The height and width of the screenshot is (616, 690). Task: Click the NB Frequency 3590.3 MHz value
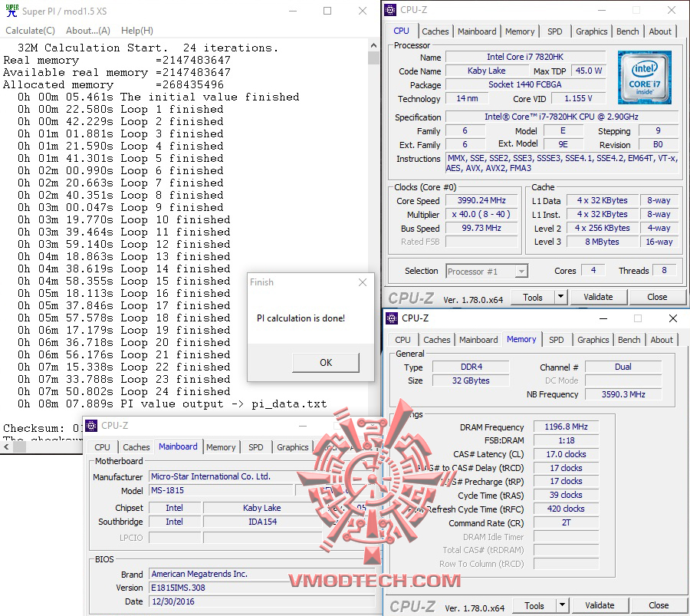pyautogui.click(x=623, y=394)
